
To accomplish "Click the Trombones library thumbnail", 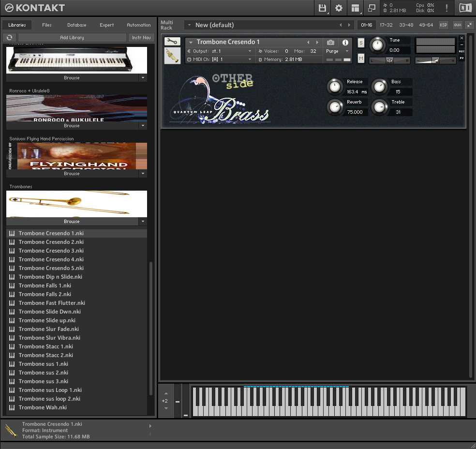I will coord(76,204).
